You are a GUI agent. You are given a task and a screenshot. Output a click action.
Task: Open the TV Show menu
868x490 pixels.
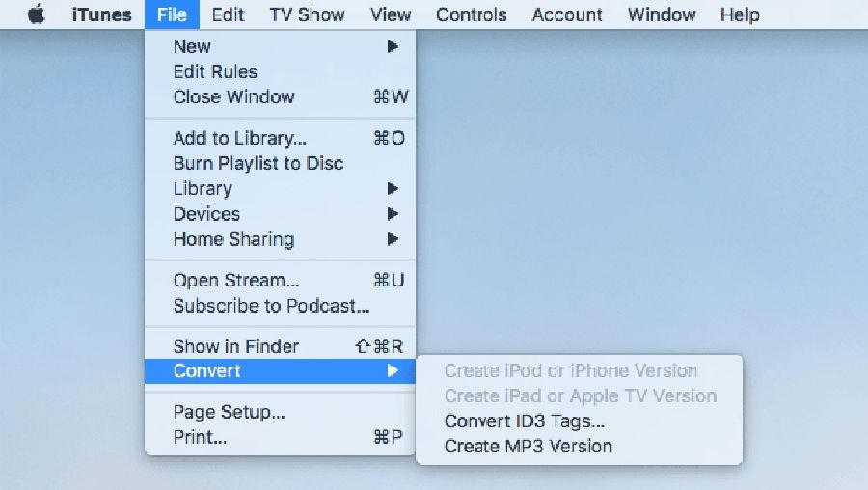[307, 14]
